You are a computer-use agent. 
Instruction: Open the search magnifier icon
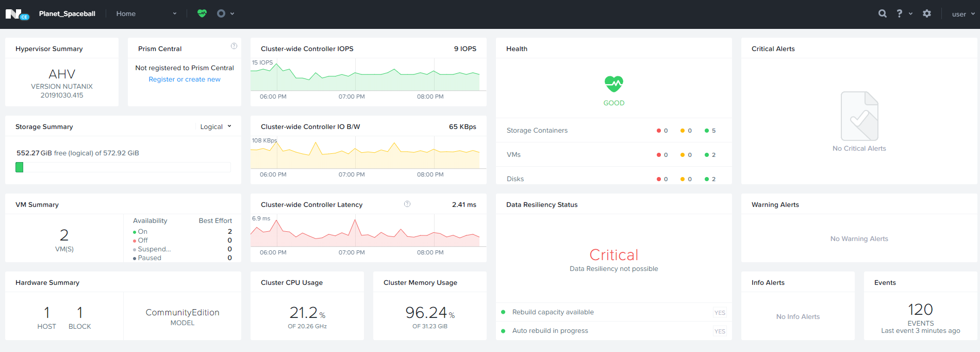[x=883, y=13]
